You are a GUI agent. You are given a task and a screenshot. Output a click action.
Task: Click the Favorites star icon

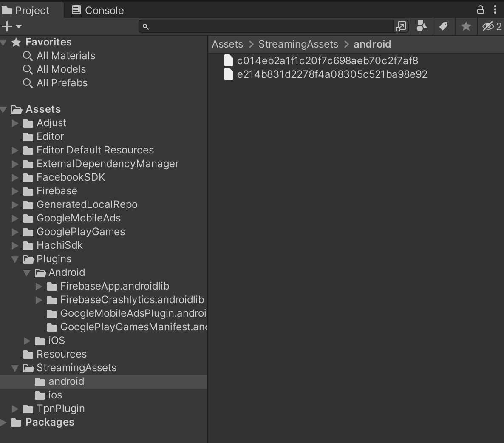click(16, 42)
